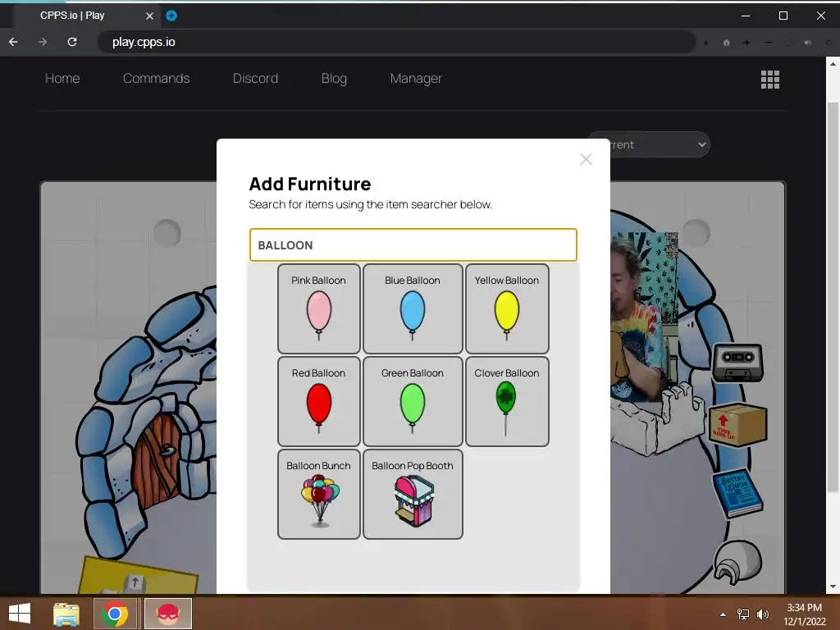This screenshot has height=630, width=840.
Task: Click the browser home toolbar icon
Action: [x=727, y=43]
